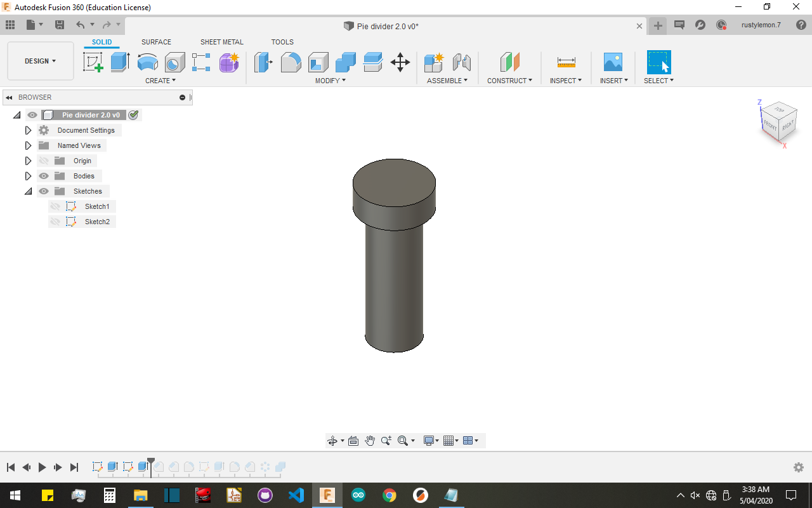Open a new design tab with plus
Image resolution: width=812 pixels, height=508 pixels.
(x=658, y=25)
